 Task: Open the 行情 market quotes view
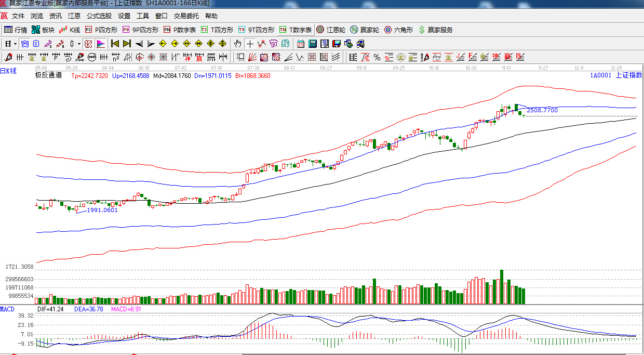coord(16,30)
